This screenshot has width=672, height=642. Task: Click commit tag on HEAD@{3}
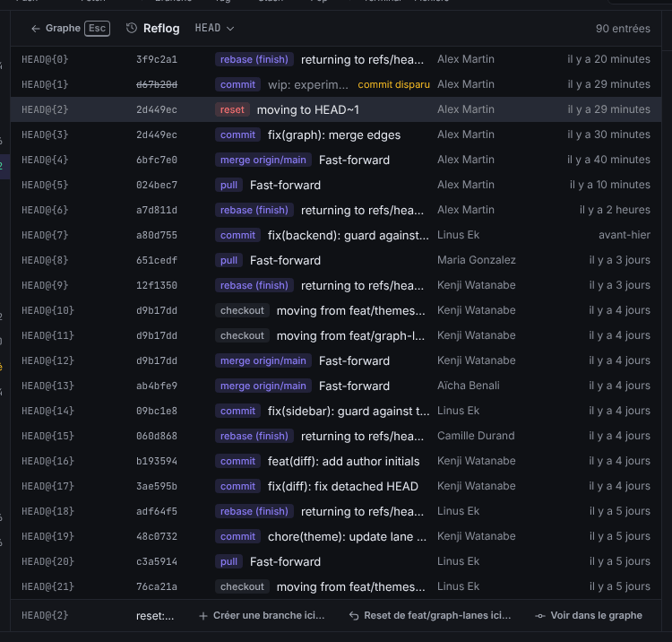point(237,134)
